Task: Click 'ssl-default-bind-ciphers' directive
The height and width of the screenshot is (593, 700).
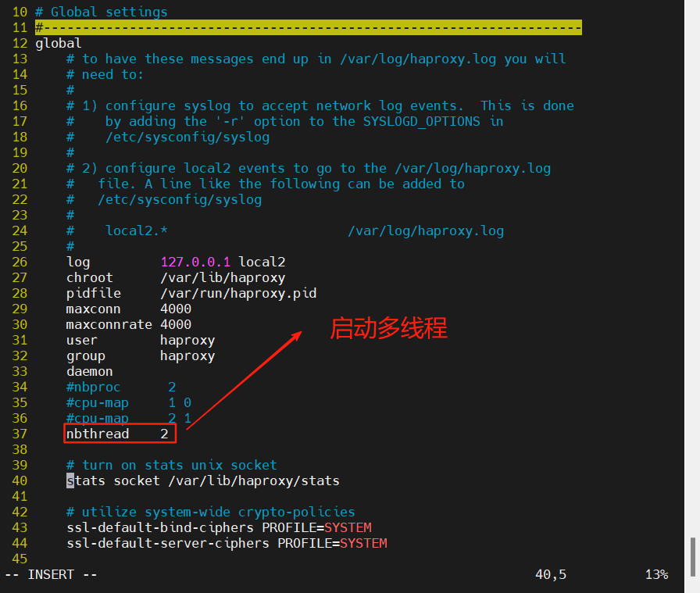Action: (x=160, y=528)
